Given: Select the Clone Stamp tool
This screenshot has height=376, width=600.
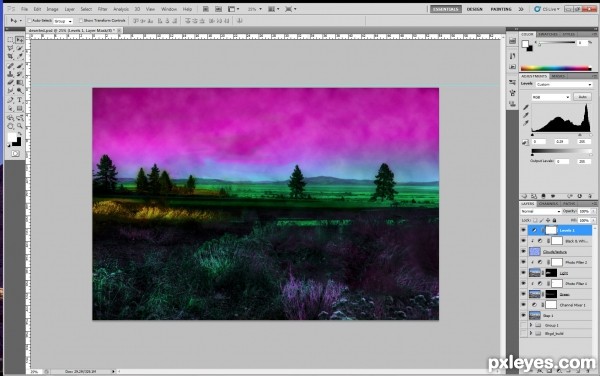Looking at the screenshot, I should click(x=10, y=74).
